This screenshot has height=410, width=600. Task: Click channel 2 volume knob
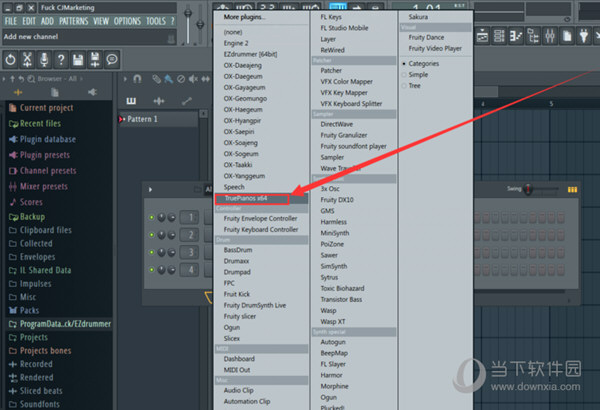(x=171, y=235)
